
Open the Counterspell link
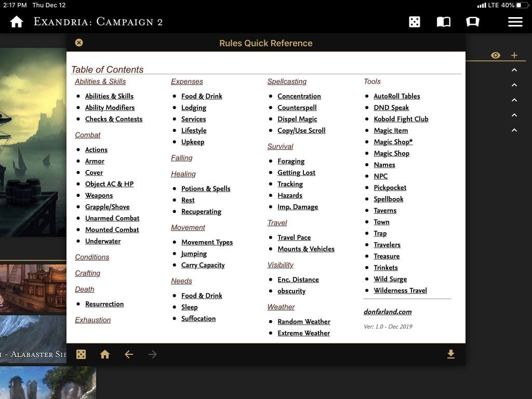pos(297,108)
